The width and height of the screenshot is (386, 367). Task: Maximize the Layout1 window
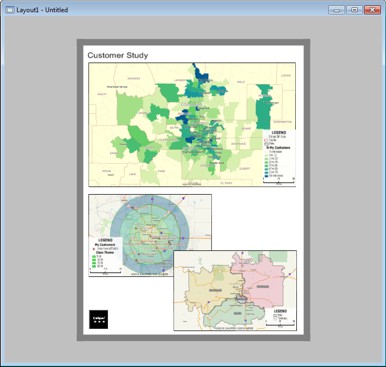pyautogui.click(x=354, y=10)
